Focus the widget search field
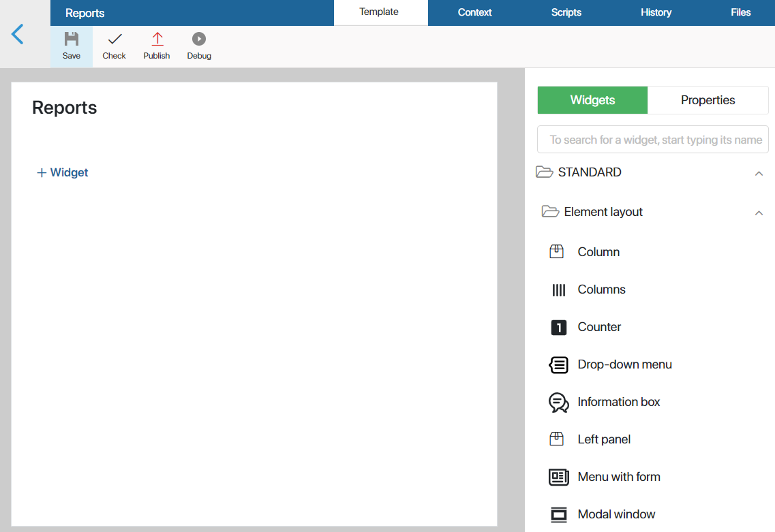775x532 pixels. 652,139
